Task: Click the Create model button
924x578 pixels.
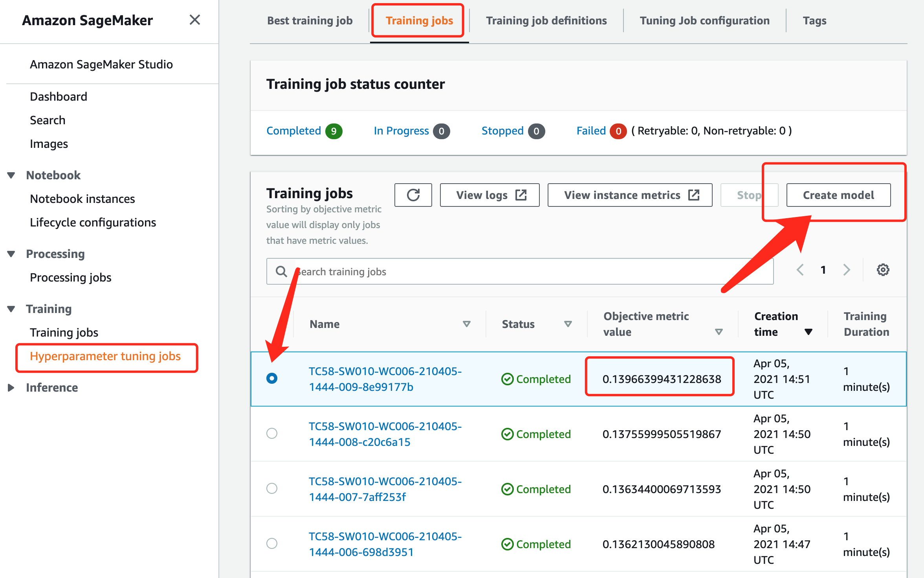Action: [x=838, y=195]
